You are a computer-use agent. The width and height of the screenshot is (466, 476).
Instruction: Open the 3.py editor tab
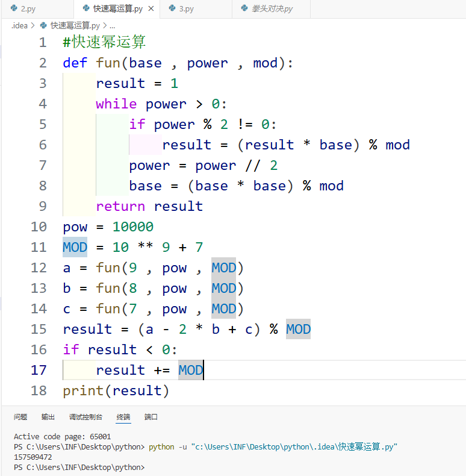click(196, 9)
